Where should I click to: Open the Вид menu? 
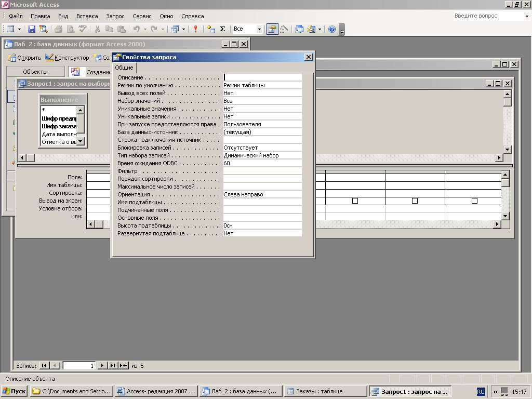click(x=63, y=16)
